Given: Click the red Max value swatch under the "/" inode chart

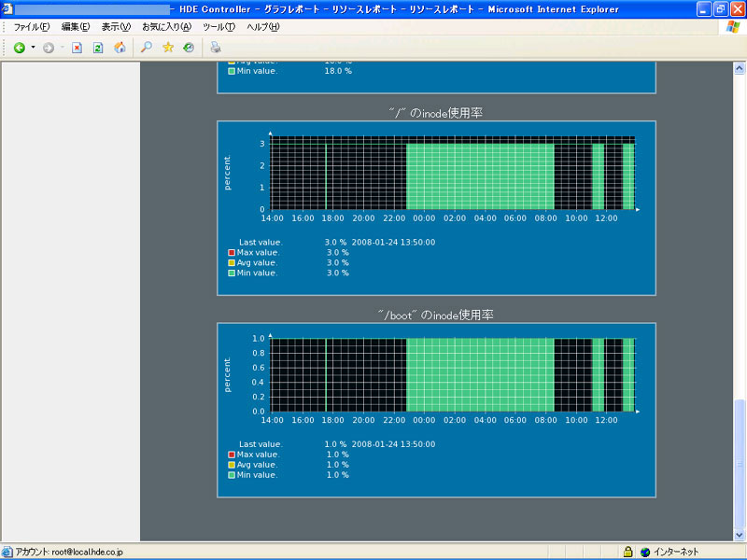Looking at the screenshot, I should coord(232,252).
